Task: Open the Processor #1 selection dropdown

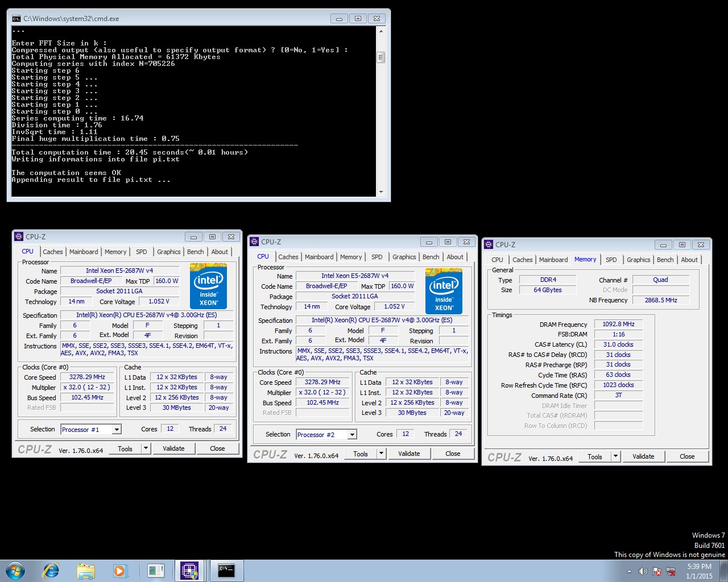Action: 117,430
